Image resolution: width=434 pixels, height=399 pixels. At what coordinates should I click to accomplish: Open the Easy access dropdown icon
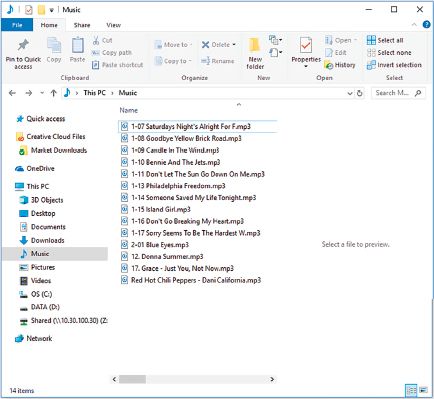[x=276, y=52]
